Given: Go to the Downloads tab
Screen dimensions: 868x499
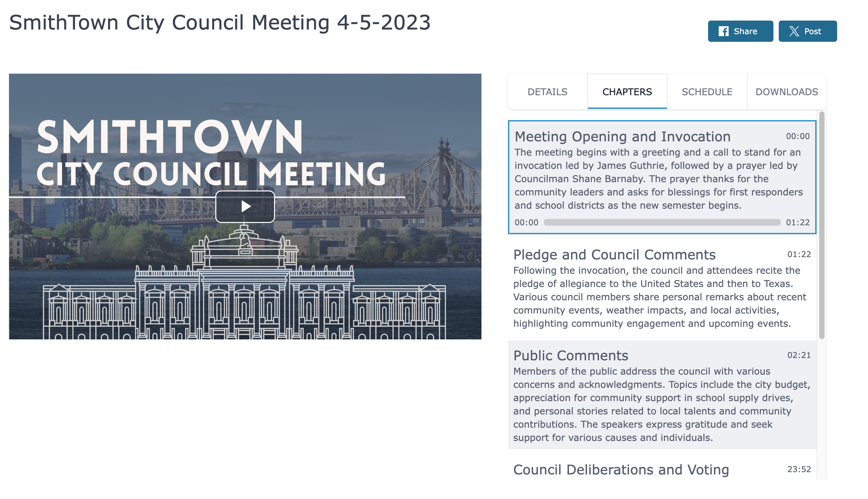Looking at the screenshot, I should pos(786,92).
